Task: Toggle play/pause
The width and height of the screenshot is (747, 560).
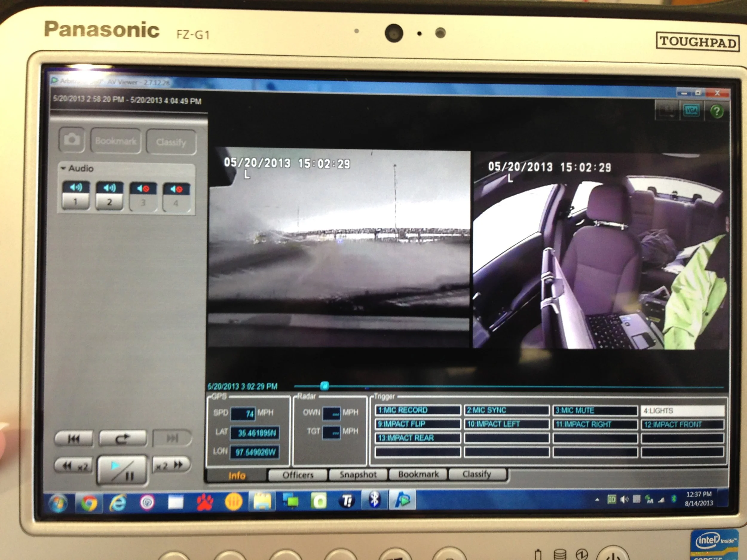Action: [x=122, y=470]
